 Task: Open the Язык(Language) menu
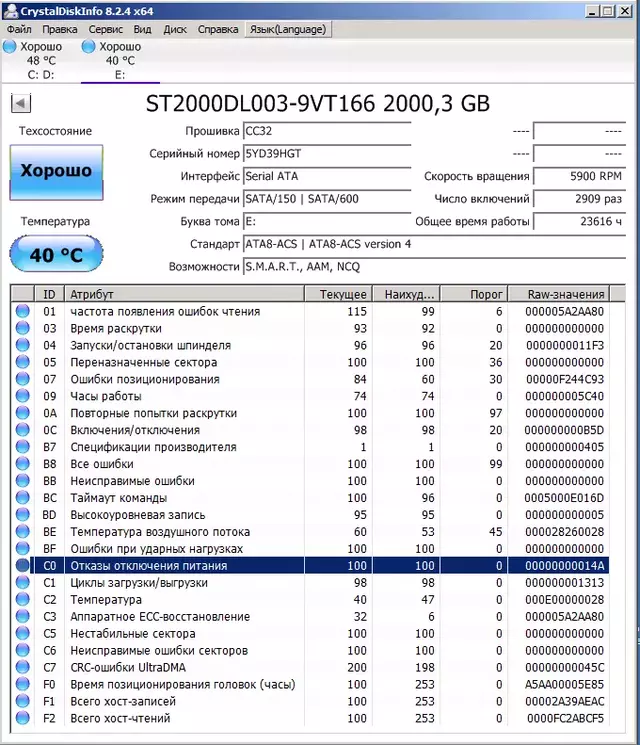(x=288, y=29)
